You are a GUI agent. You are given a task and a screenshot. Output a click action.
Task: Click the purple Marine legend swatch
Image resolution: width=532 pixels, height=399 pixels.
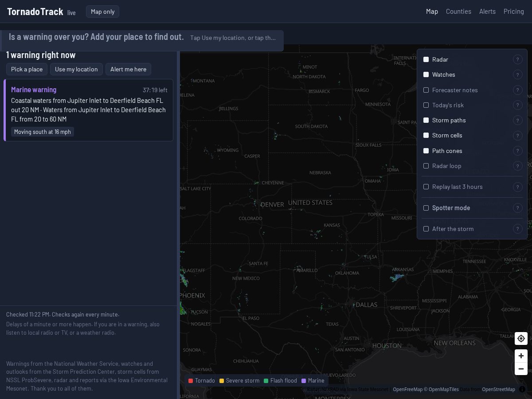(x=304, y=381)
